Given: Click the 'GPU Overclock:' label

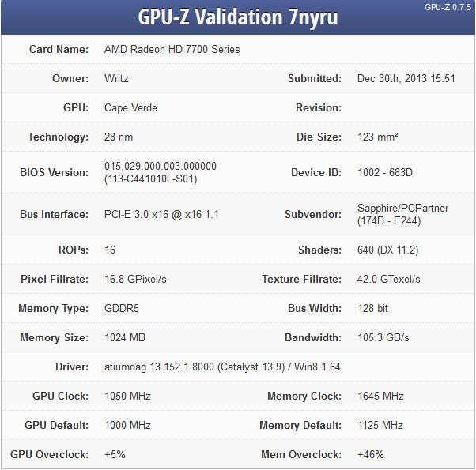Looking at the screenshot, I should click(50, 454).
